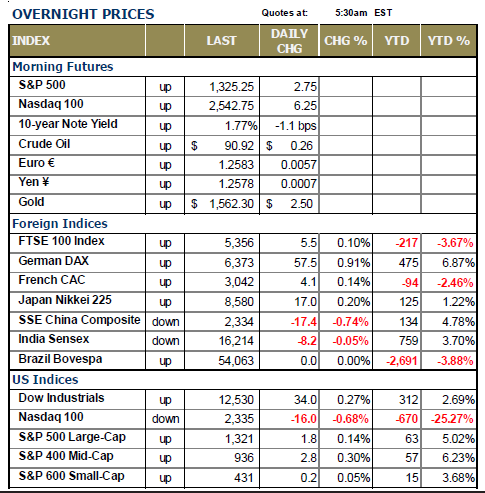Viewport: 485px width, 493px height.
Task: Select the SSE China Composite down indicator
Action: point(166,322)
